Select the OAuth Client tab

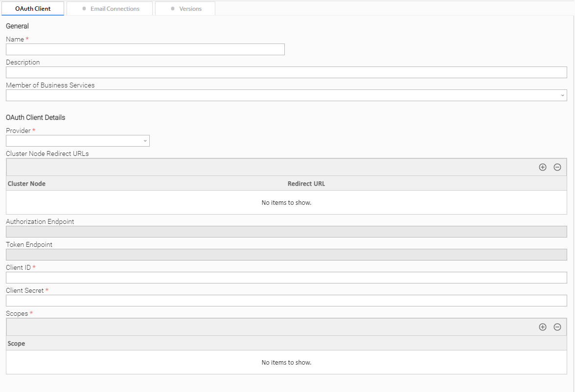(33, 9)
